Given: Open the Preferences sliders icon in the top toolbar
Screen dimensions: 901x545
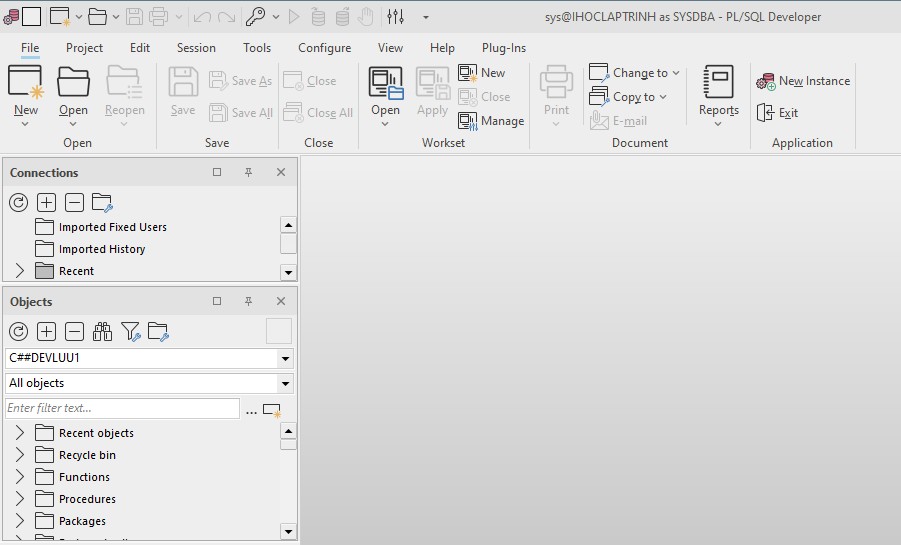Looking at the screenshot, I should coord(395,17).
